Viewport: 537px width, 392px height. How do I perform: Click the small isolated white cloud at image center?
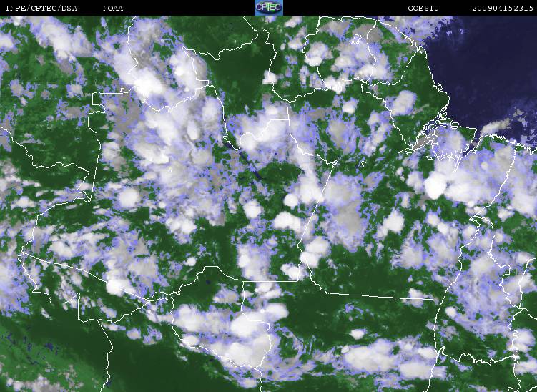pyautogui.click(x=290, y=200)
